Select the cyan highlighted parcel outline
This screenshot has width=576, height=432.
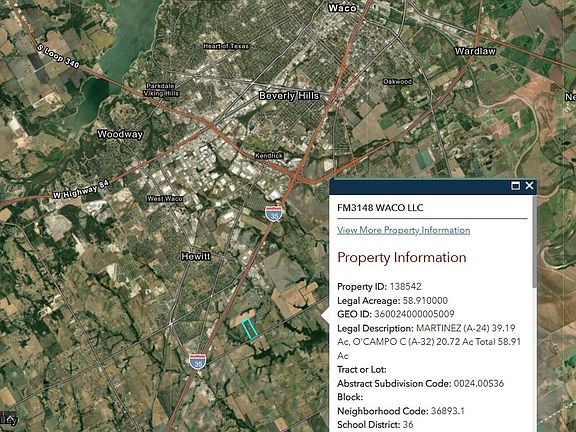249,328
